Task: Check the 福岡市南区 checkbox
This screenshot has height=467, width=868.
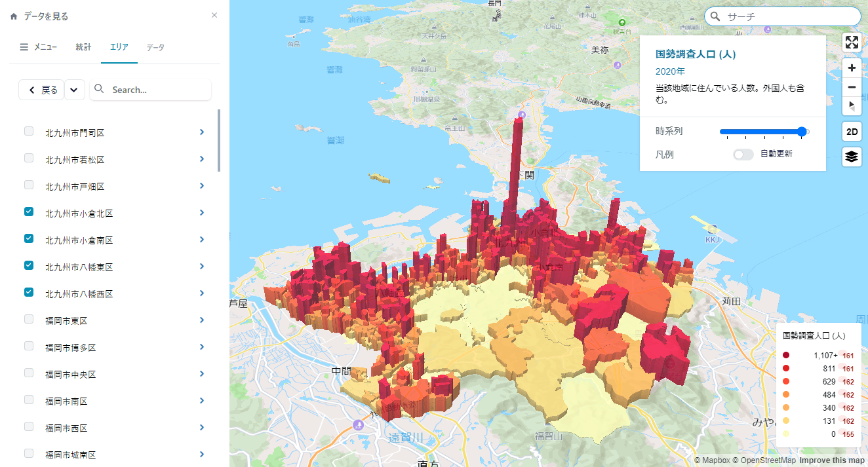Action: point(29,400)
